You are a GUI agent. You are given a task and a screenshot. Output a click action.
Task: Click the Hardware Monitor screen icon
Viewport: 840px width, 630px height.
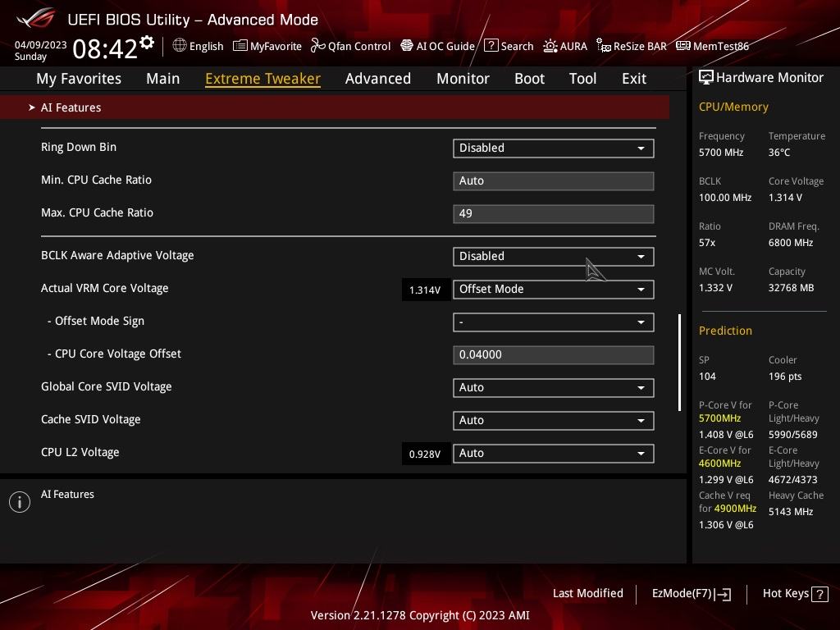tap(706, 78)
